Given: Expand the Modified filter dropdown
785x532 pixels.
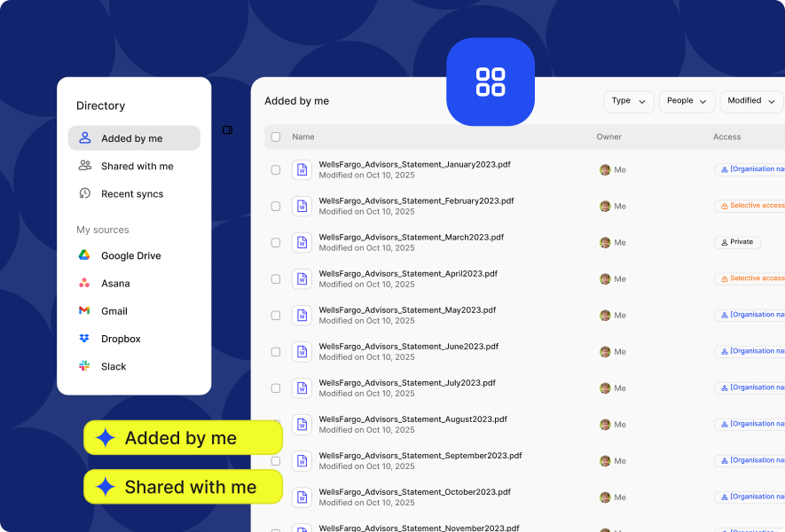Looking at the screenshot, I should pyautogui.click(x=750, y=101).
